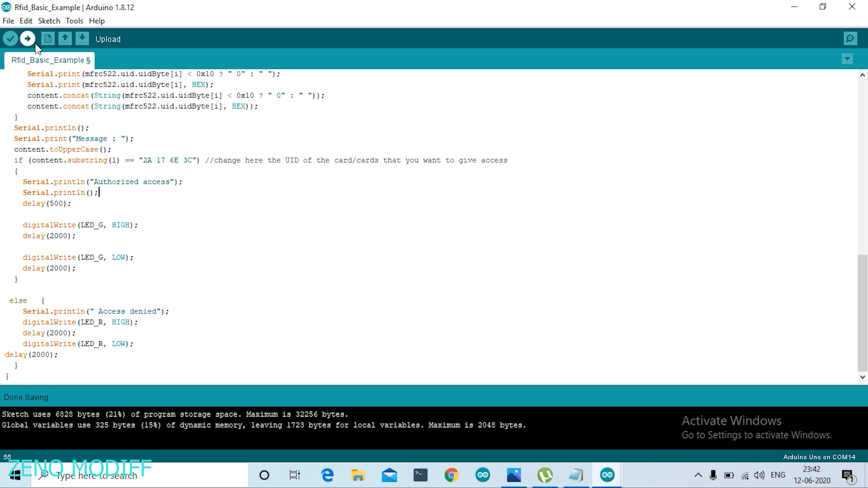The image size is (868, 488).
Task: Open the notepad-like app on taskbar
Action: click(576, 475)
